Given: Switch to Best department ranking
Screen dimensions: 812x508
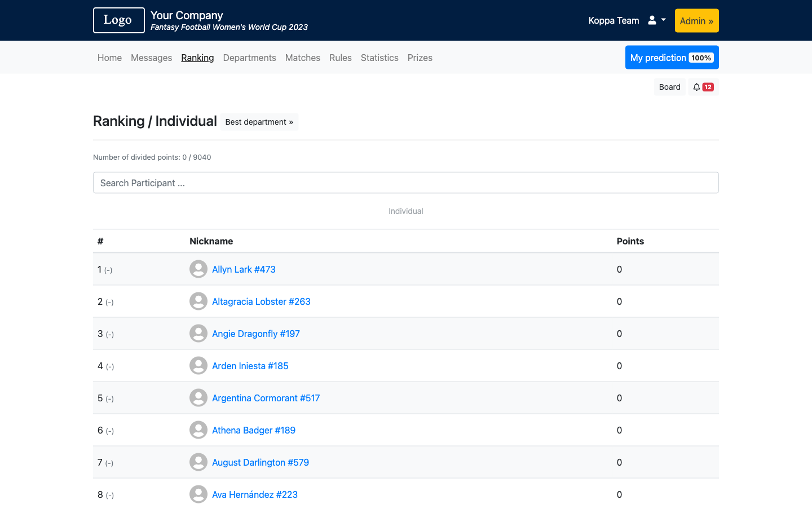Looking at the screenshot, I should click(259, 122).
